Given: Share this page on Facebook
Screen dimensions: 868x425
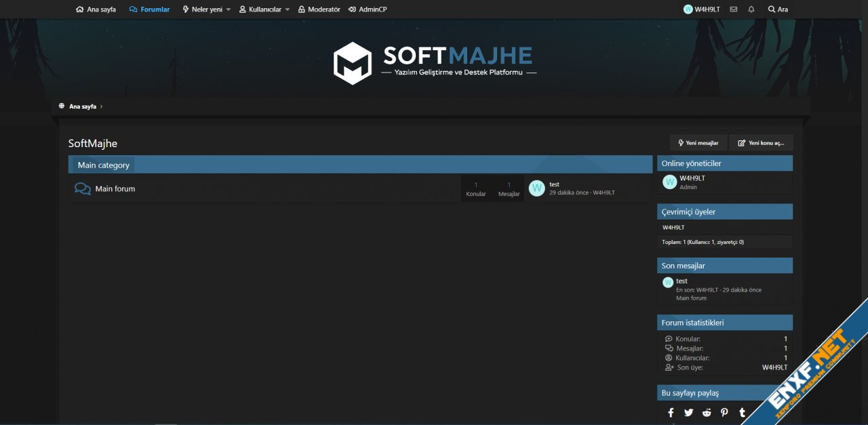Looking at the screenshot, I should click(671, 412).
